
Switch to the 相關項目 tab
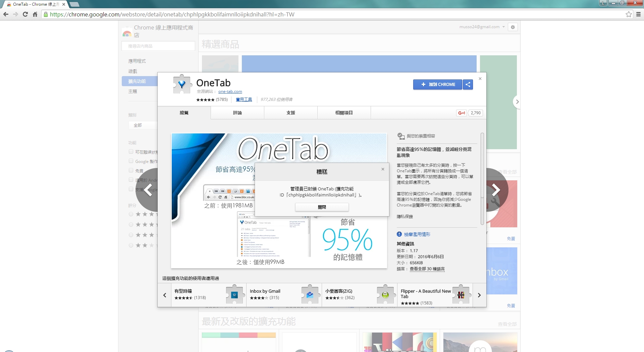(x=344, y=113)
